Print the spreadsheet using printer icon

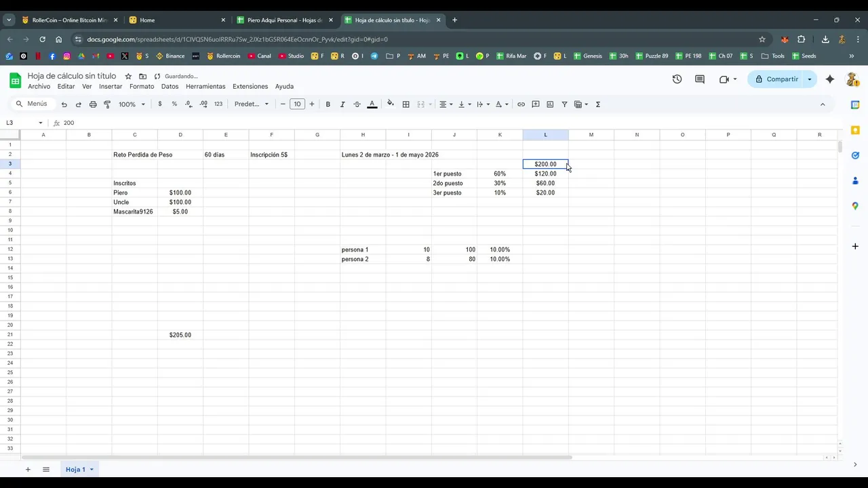93,104
